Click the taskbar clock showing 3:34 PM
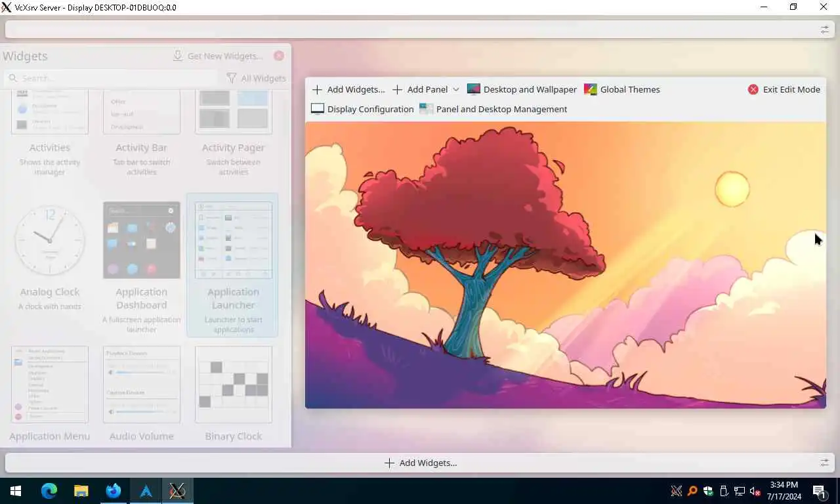Screen dimensions: 840x504 tap(784, 491)
